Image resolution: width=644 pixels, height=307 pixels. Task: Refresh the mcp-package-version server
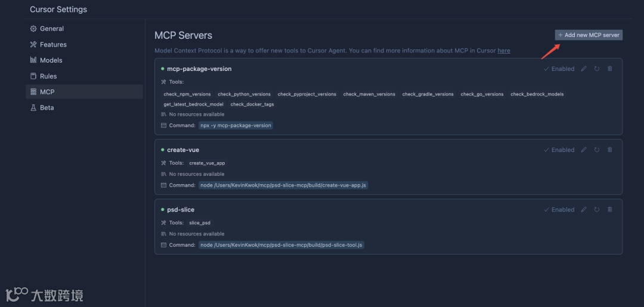click(597, 69)
